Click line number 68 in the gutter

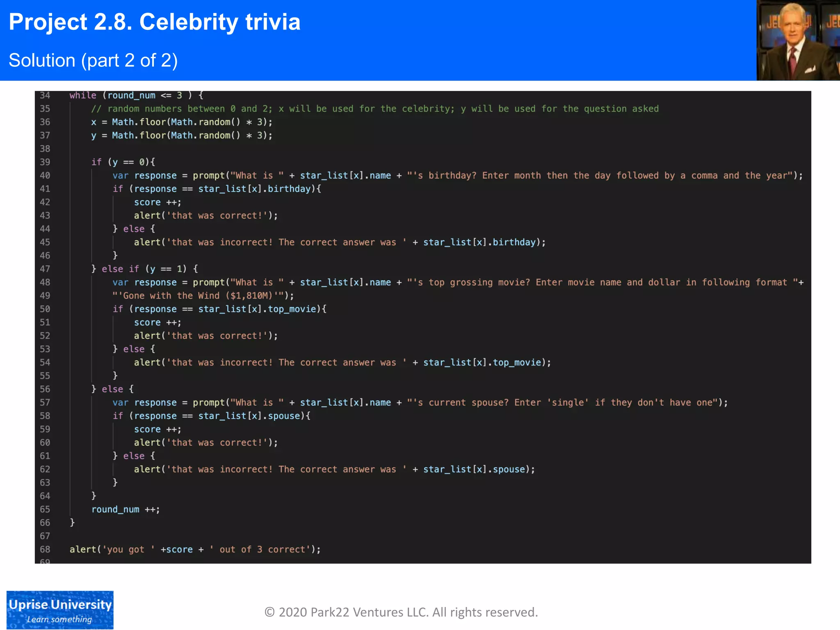coord(45,550)
